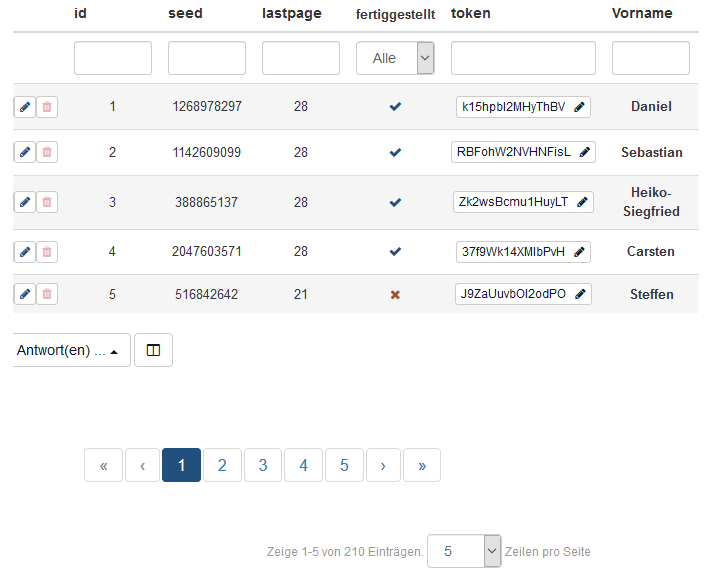
Task: Click the Vorname filter input field
Action: (x=650, y=58)
